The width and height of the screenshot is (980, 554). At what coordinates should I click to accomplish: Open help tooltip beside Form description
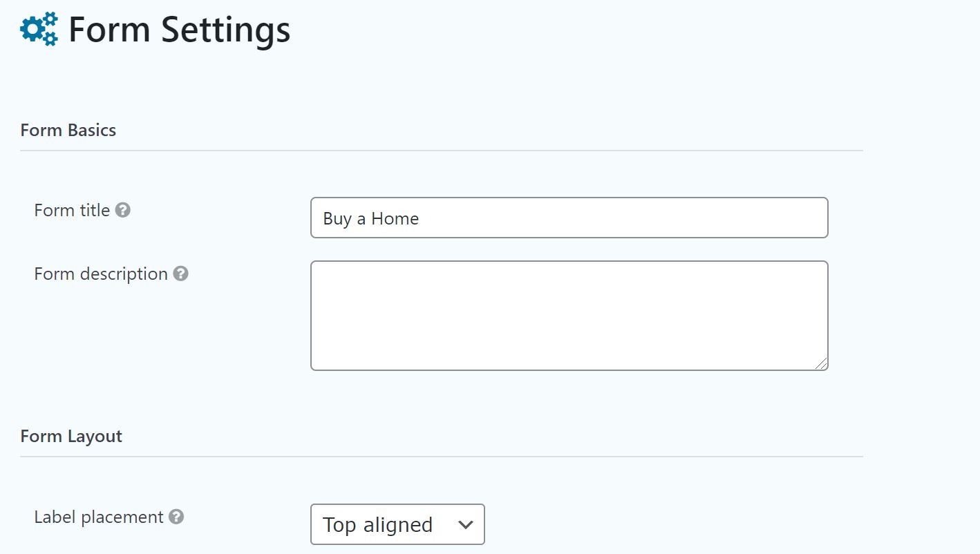click(180, 274)
